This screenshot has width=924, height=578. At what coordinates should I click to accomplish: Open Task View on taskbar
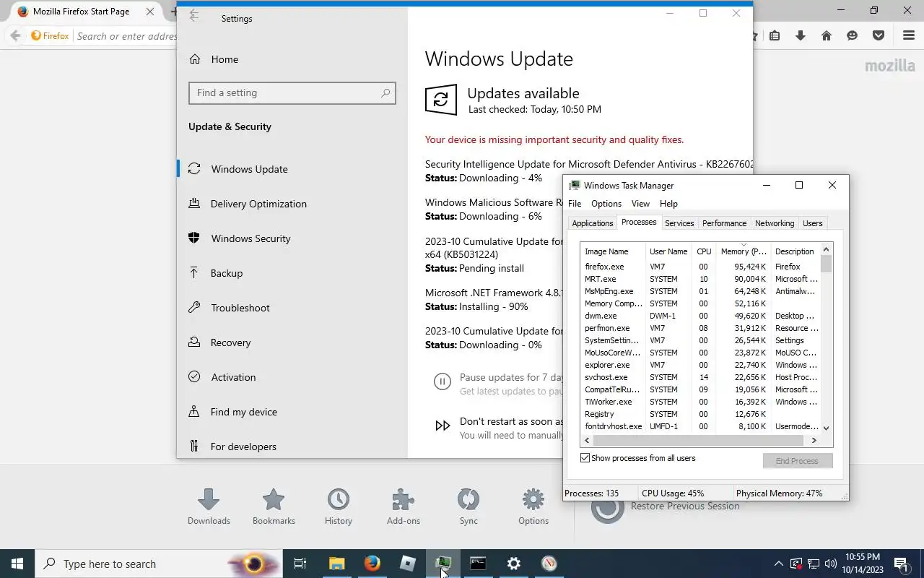300,564
